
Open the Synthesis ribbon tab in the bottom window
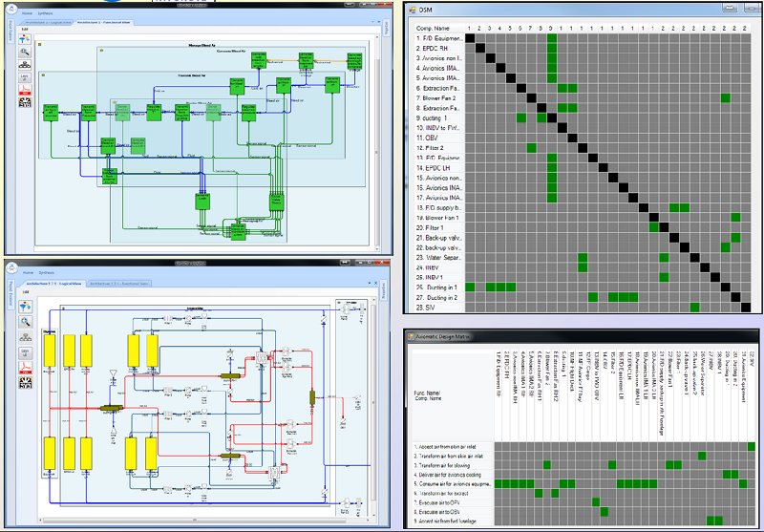(x=45, y=272)
